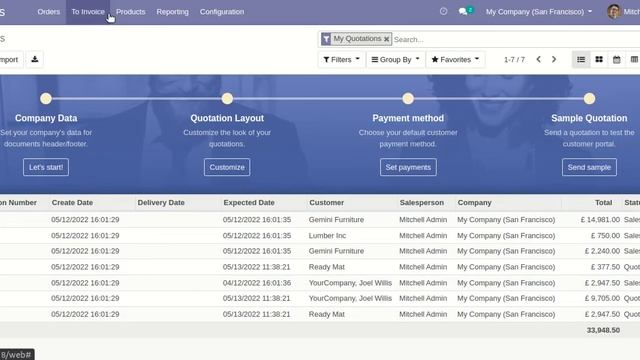Open the Orders menu

[x=49, y=12]
